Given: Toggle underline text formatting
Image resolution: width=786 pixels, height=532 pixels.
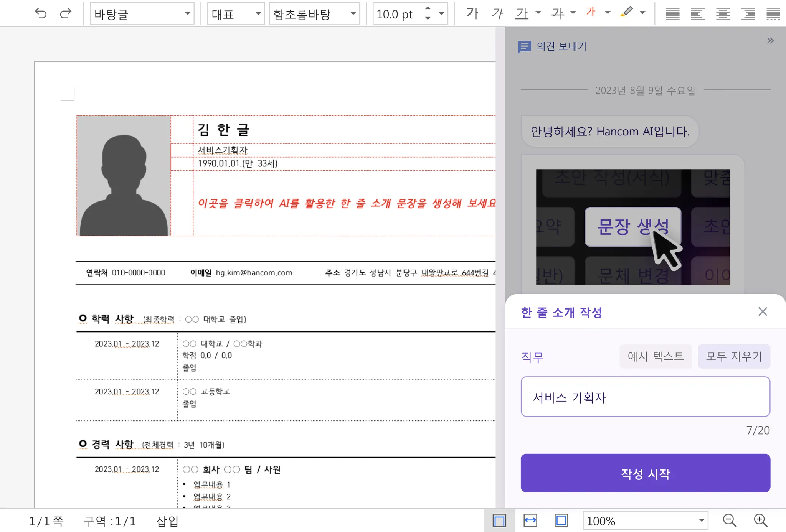Looking at the screenshot, I should 522,14.
